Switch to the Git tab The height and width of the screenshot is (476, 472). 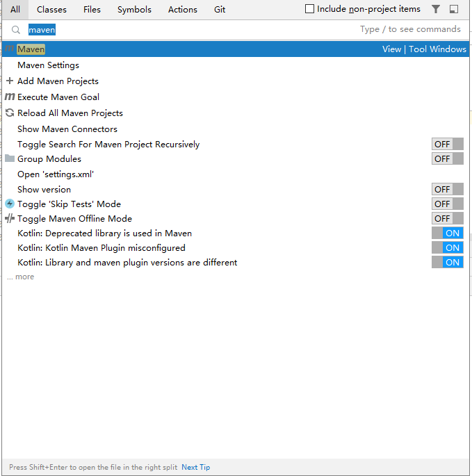(220, 10)
